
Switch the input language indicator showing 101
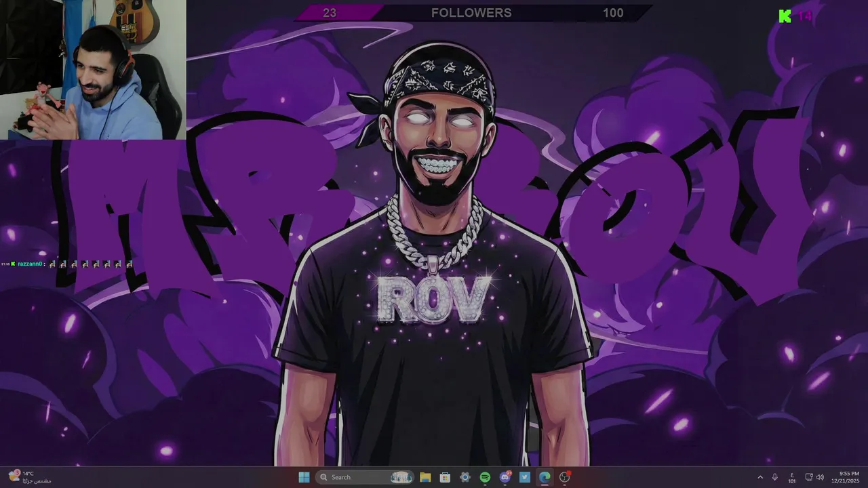coord(792,477)
